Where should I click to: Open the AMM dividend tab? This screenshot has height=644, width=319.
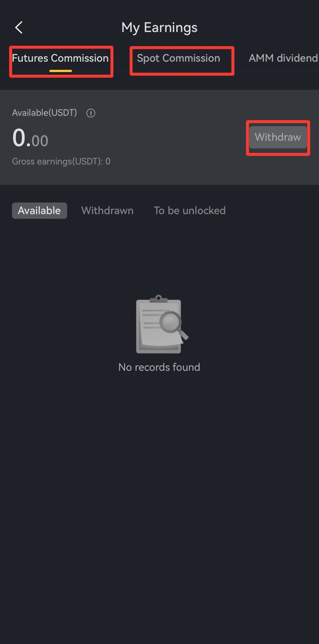[x=283, y=58]
